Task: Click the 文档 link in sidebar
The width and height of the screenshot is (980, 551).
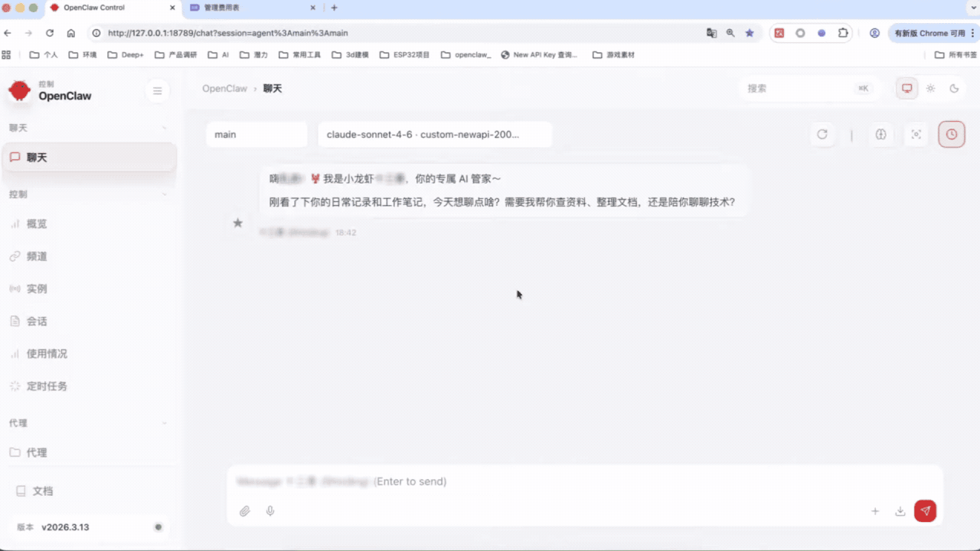Action: [x=42, y=491]
